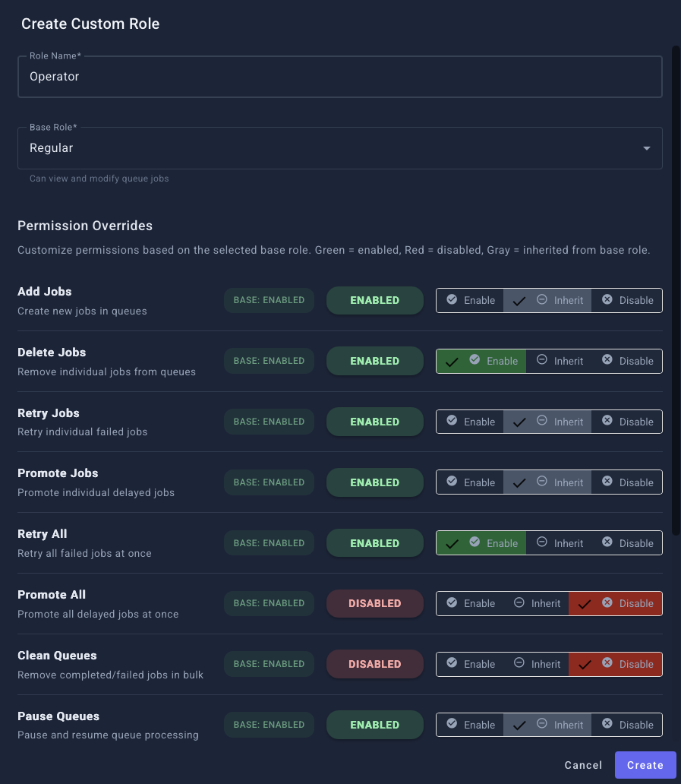Image resolution: width=681 pixels, height=784 pixels.
Task: Click the DISABLED status badge for Promote All
Action: point(375,603)
